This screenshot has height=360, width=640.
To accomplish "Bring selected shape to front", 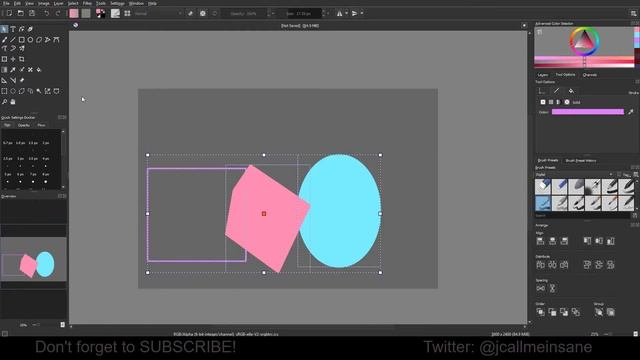I will pyautogui.click(x=540, y=312).
